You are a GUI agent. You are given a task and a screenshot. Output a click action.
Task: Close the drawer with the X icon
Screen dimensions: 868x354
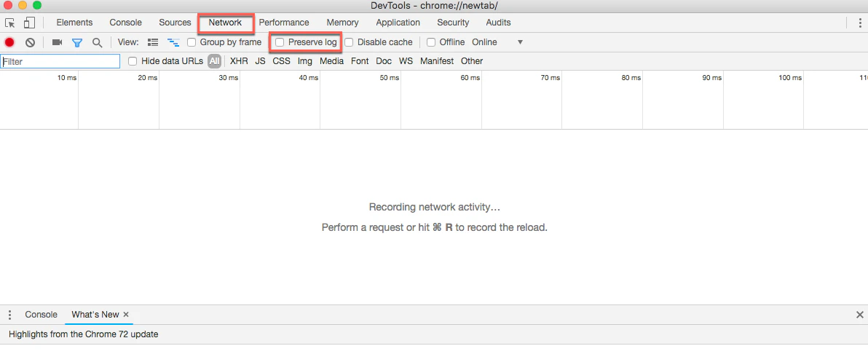(860, 315)
